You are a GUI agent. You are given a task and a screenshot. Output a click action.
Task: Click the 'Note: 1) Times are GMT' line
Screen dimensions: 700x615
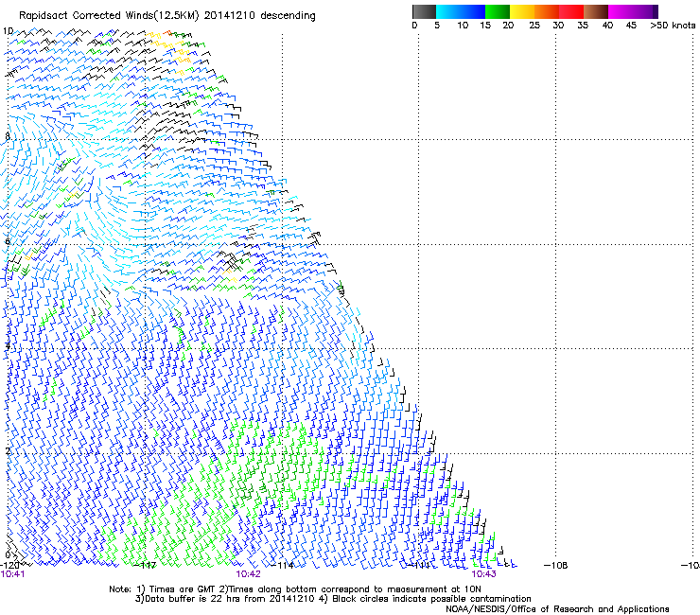[295, 589]
